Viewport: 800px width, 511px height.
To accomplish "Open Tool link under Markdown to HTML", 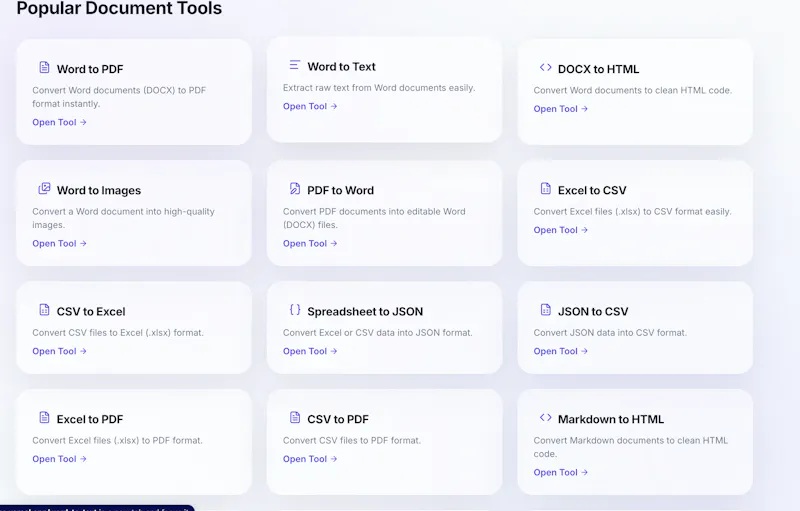I will (560, 473).
